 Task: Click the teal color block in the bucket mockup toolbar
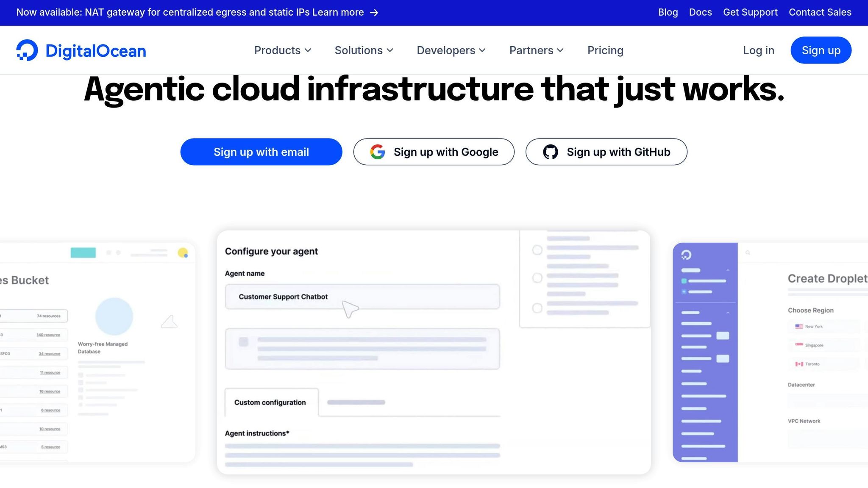pos(84,252)
